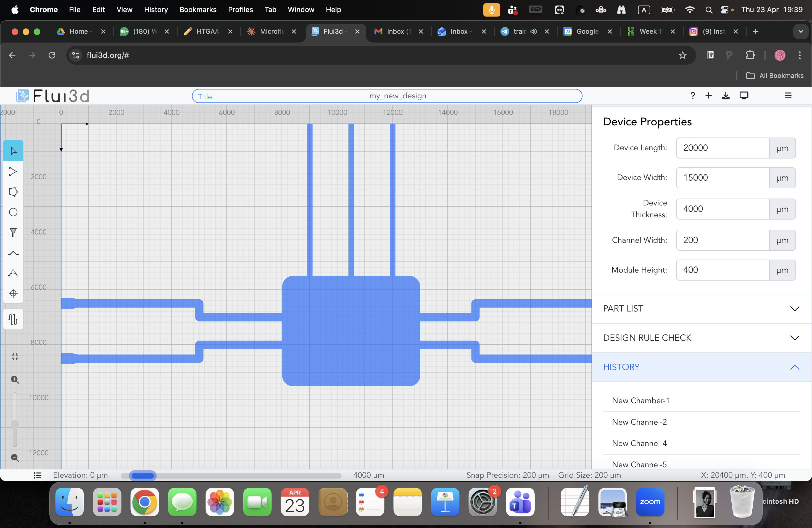
Task: Open the Chrome tab search dropdown
Action: 801,31
